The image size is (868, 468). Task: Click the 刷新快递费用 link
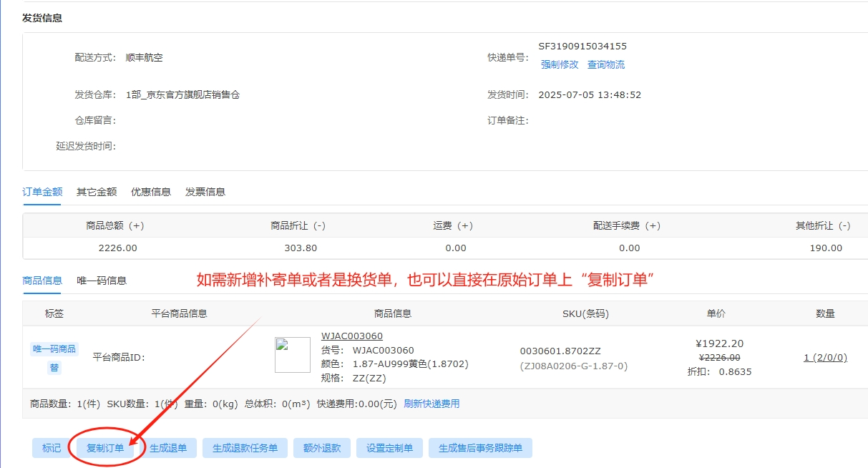[431, 404]
